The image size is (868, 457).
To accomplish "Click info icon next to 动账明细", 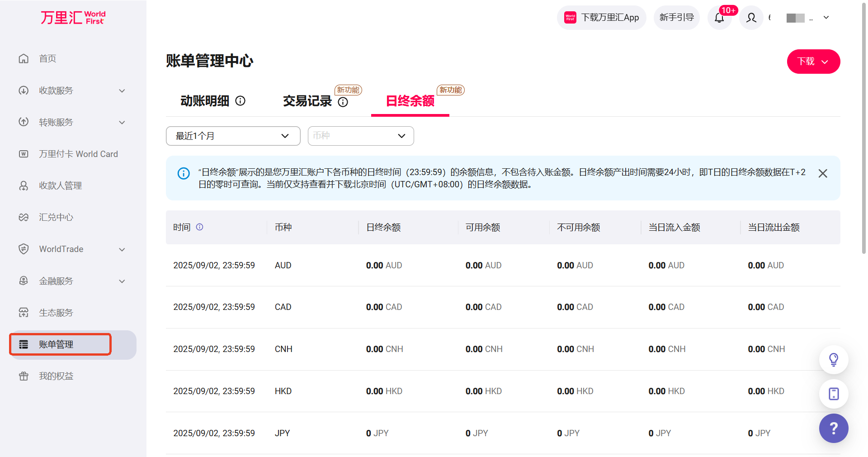I will click(241, 101).
